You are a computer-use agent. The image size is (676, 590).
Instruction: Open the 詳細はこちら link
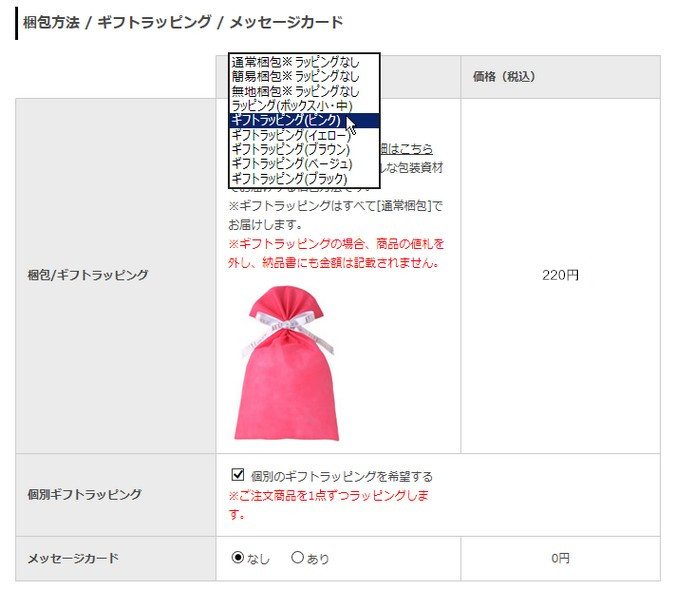407,149
